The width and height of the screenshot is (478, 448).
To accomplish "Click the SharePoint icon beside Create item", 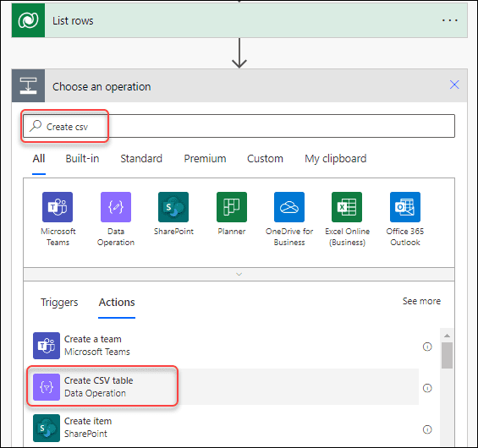I will [47, 429].
